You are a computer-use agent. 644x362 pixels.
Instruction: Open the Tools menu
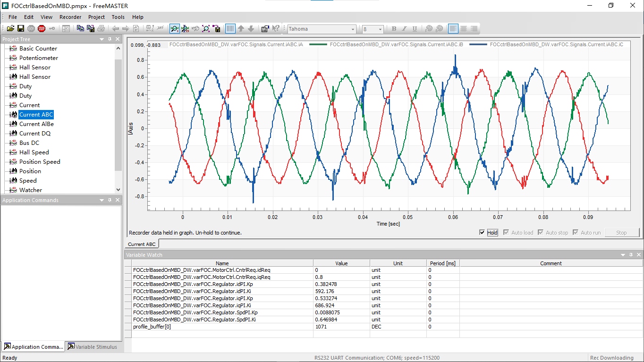tap(118, 17)
